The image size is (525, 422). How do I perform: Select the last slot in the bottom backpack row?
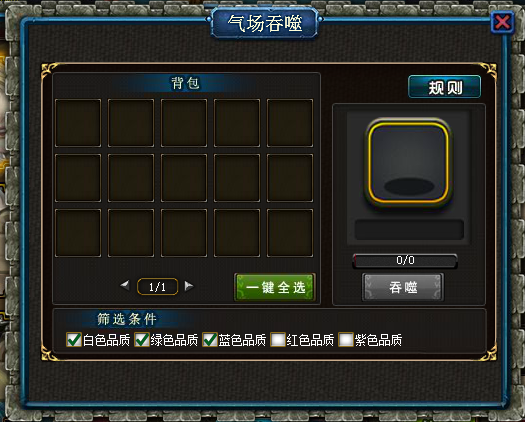pyautogui.click(x=290, y=233)
